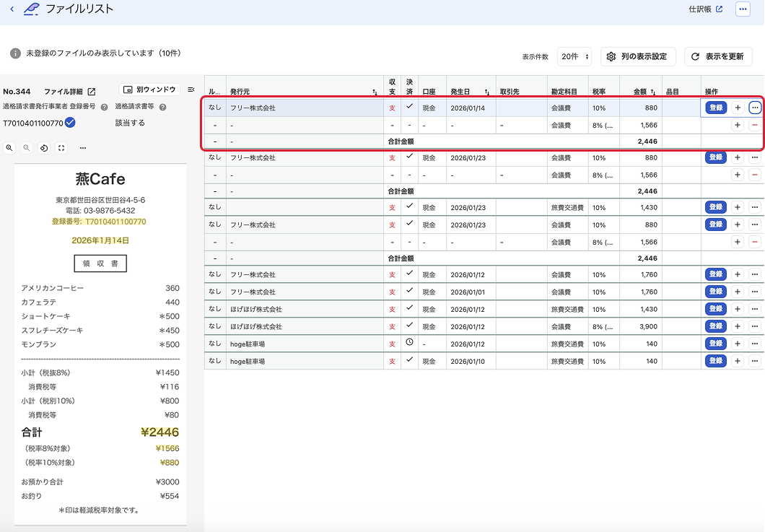Click 登録番号 T7010401100770 on the receipt

tap(99, 222)
